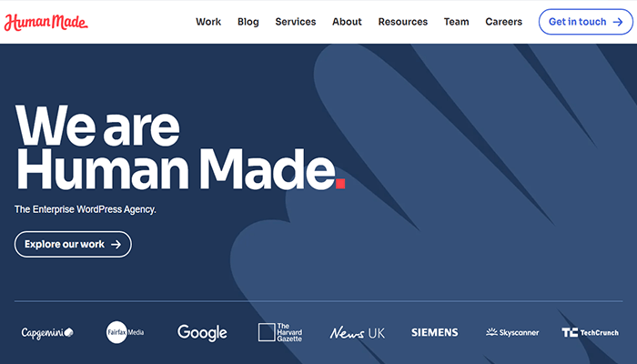Select the Siemens logo
Image resolution: width=637 pixels, height=364 pixels.
click(434, 333)
